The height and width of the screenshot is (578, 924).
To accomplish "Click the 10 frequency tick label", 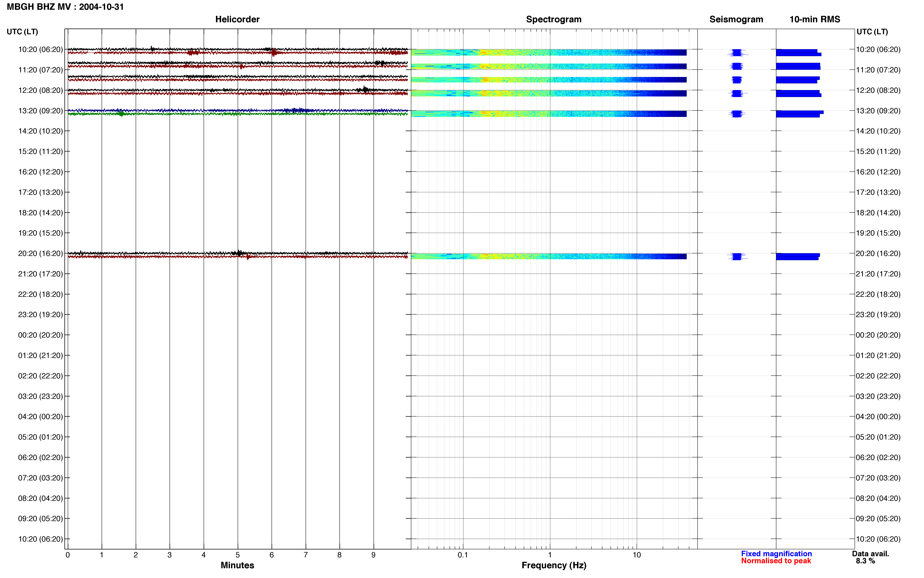I will click(637, 555).
